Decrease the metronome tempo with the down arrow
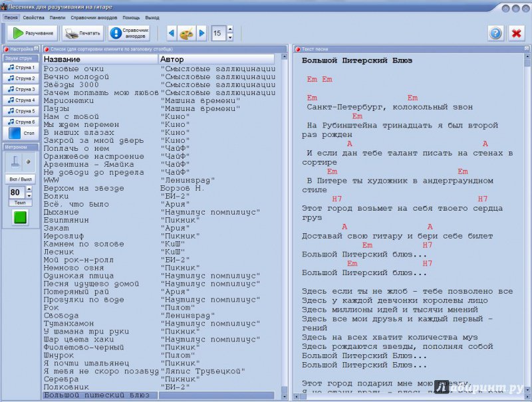 29,195
